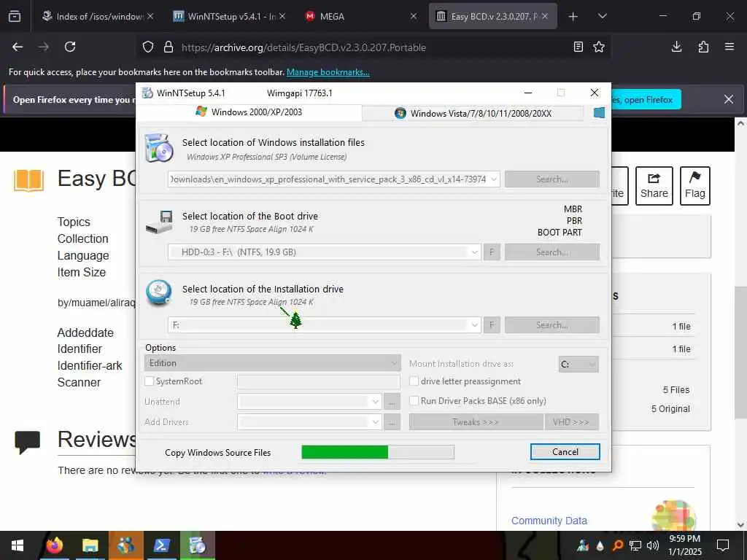List all tabs dropdown arrow

pos(602,16)
